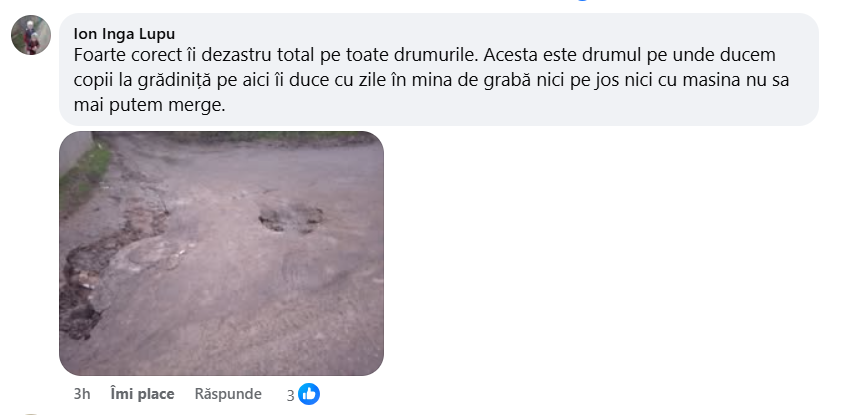The height and width of the screenshot is (415, 854).
Task: Open Ion Inga Lupu's profile picture
Action: (x=31, y=35)
